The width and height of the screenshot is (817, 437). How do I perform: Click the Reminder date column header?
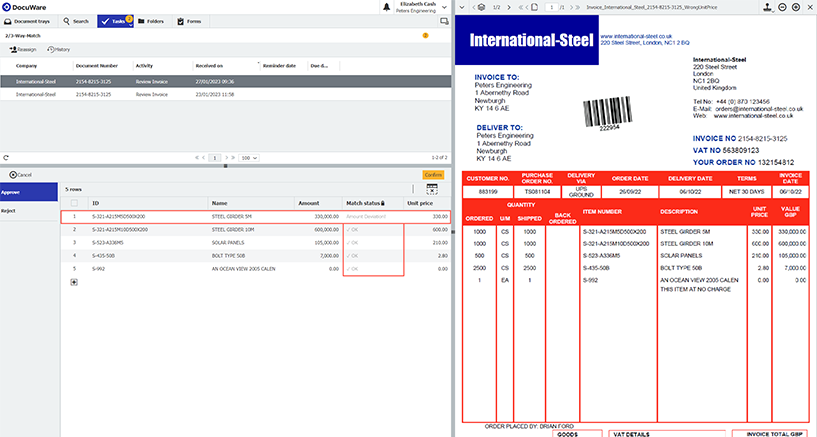pyautogui.click(x=279, y=66)
